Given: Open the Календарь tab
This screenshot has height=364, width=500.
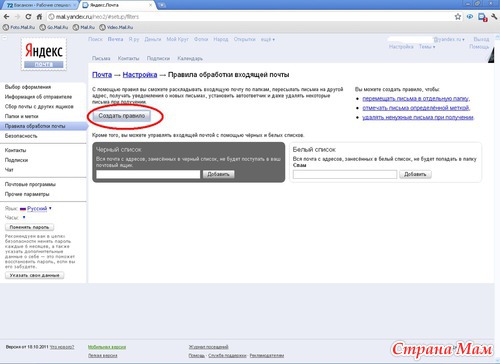Looking at the screenshot, I should pos(190,58).
